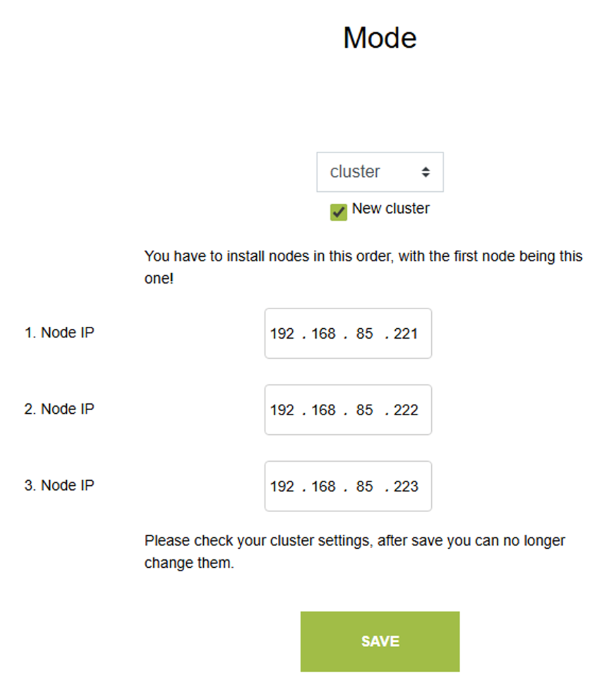Click the Mode page heading
The height and width of the screenshot is (687, 616).
coord(379,38)
